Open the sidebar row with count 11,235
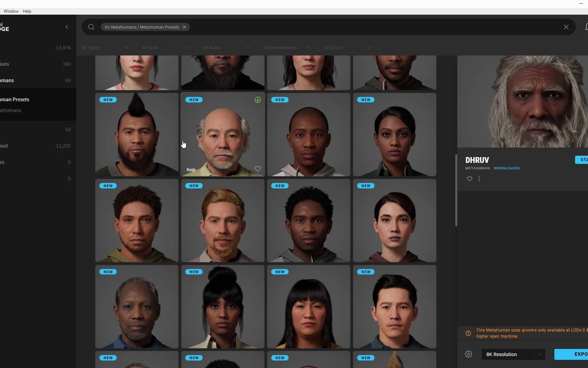Screen dimensions: 588x368 [x=38, y=146]
